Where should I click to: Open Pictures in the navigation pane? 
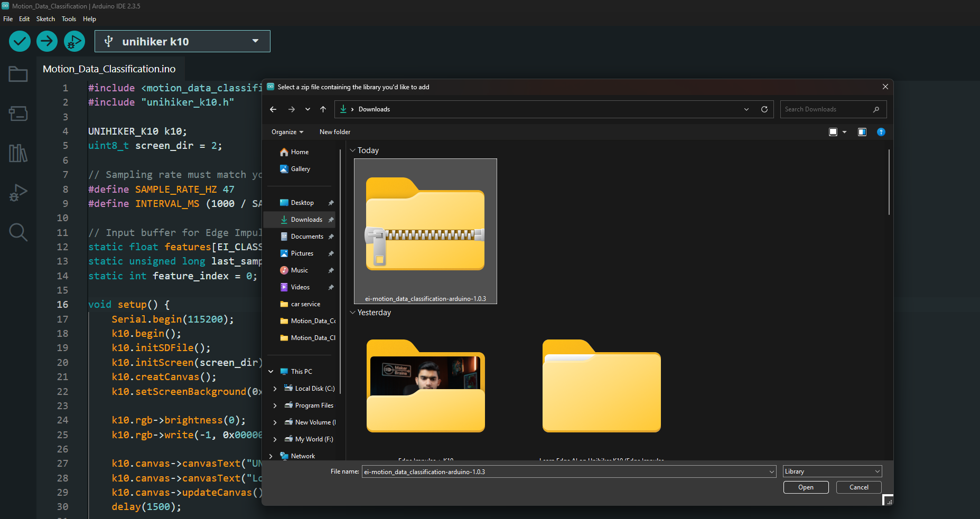point(302,253)
